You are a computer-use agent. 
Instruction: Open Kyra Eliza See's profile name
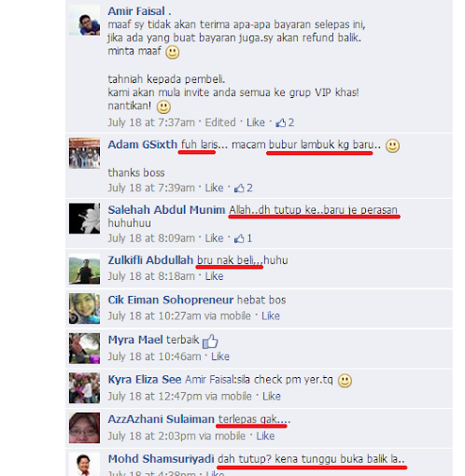[145, 380]
